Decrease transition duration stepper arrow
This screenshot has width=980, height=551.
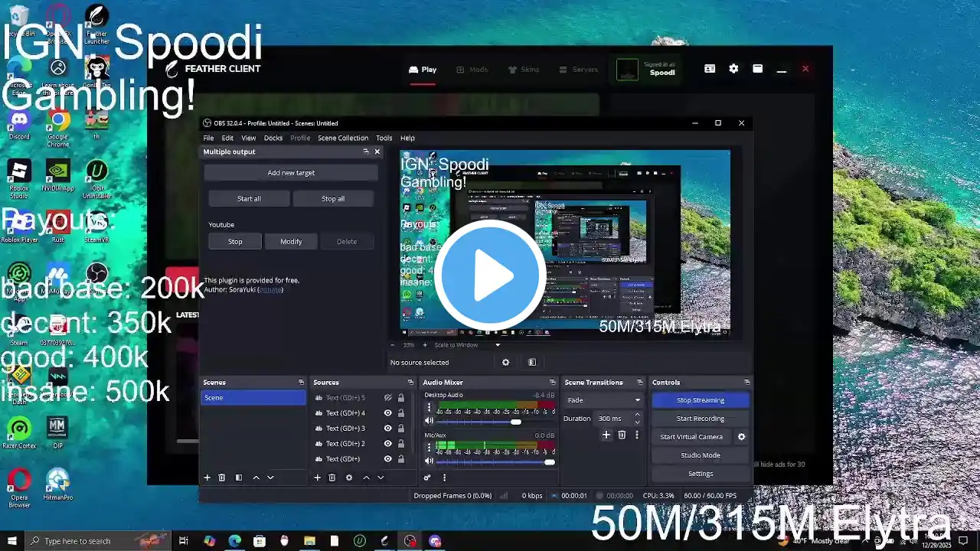click(637, 422)
